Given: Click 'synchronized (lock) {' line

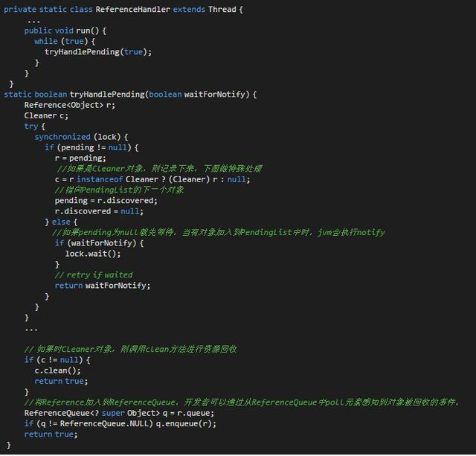Looking at the screenshot, I should (x=81, y=137).
